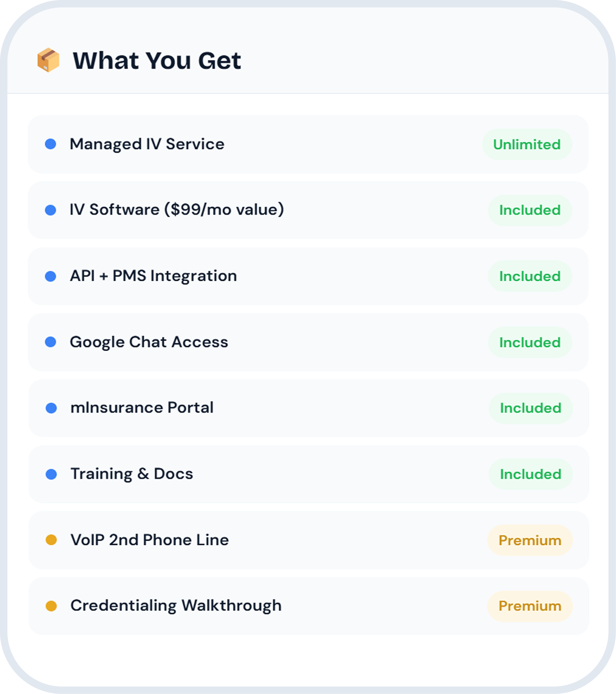
Task: Click the blue bullet next to IV Software
Action: [51, 210]
